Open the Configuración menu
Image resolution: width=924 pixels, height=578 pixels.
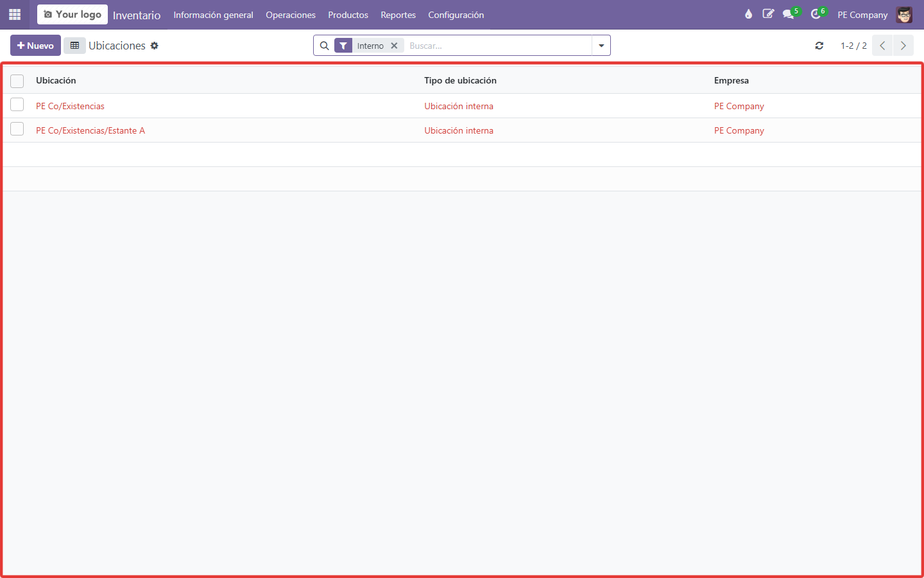click(x=456, y=15)
